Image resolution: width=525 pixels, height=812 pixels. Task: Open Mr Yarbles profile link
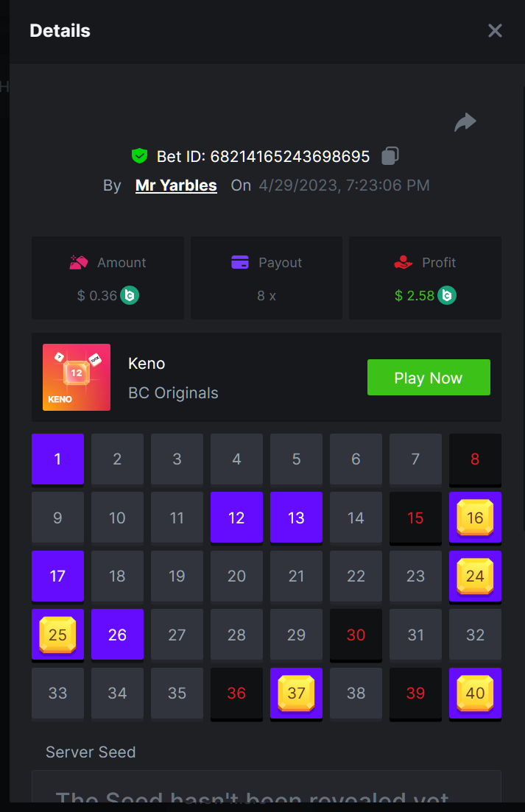[x=176, y=186]
